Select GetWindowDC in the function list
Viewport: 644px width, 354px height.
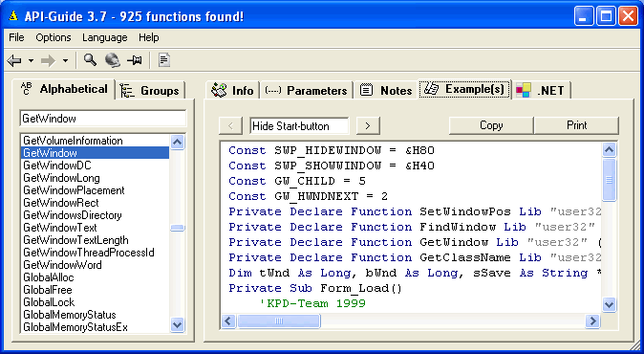95,166
